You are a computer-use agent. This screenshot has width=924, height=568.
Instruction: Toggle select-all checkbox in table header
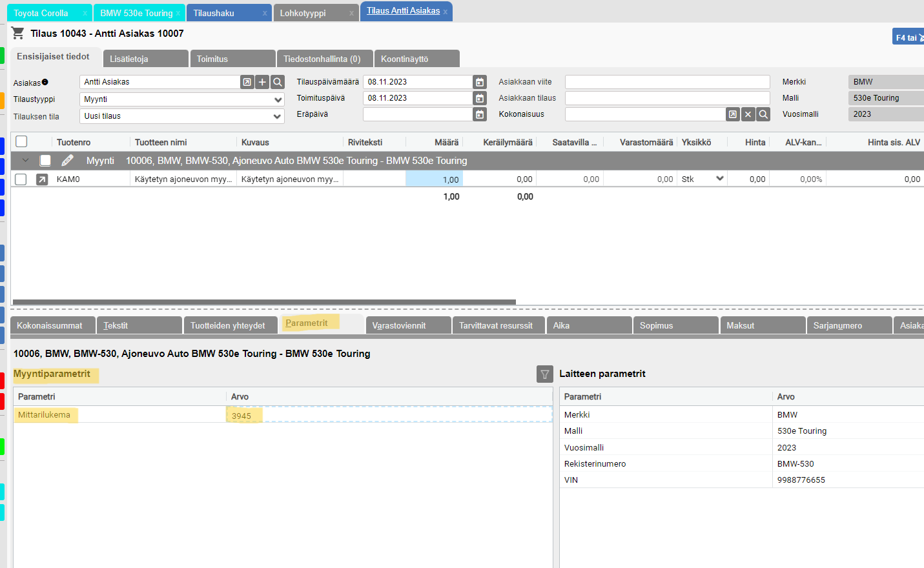(x=21, y=141)
